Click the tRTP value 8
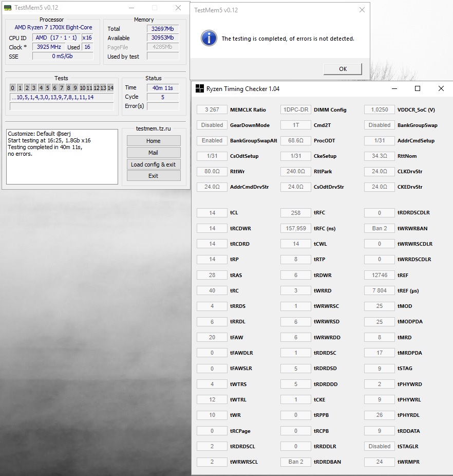 point(295,259)
